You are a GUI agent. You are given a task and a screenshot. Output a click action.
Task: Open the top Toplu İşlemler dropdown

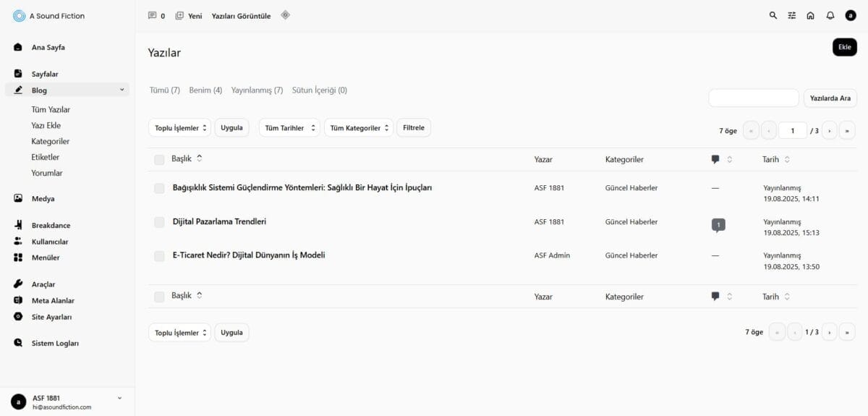pos(179,128)
